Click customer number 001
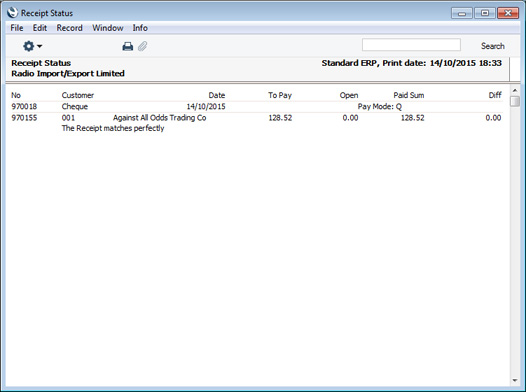Image resolution: width=526 pixels, height=392 pixels. [x=68, y=118]
